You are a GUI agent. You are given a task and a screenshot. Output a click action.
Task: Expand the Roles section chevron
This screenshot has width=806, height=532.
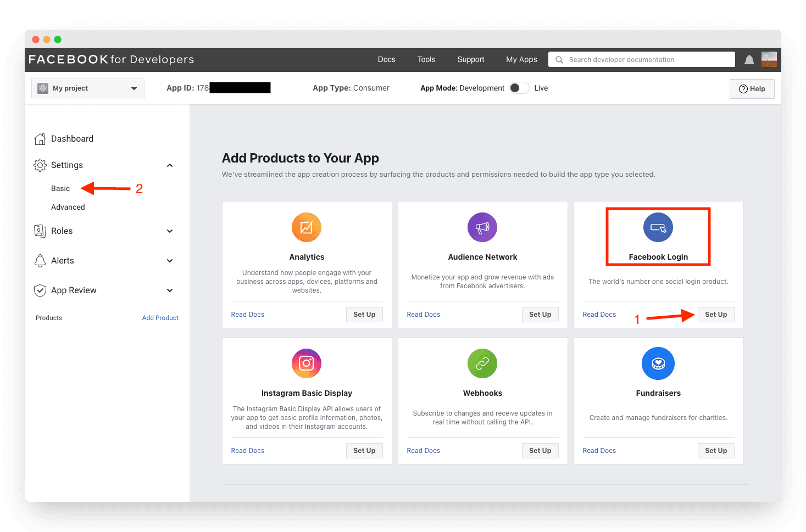(170, 231)
